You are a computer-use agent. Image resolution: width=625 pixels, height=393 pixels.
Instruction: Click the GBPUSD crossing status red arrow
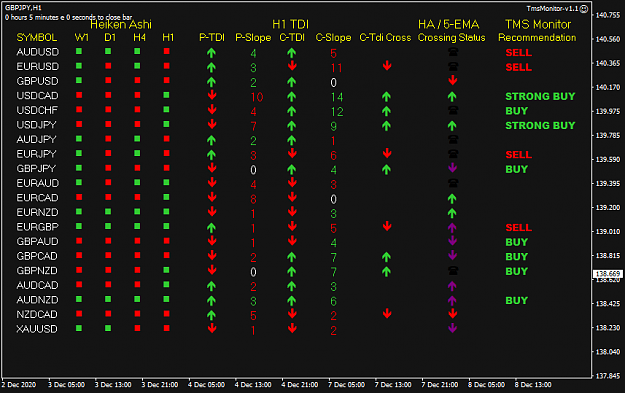(452, 81)
